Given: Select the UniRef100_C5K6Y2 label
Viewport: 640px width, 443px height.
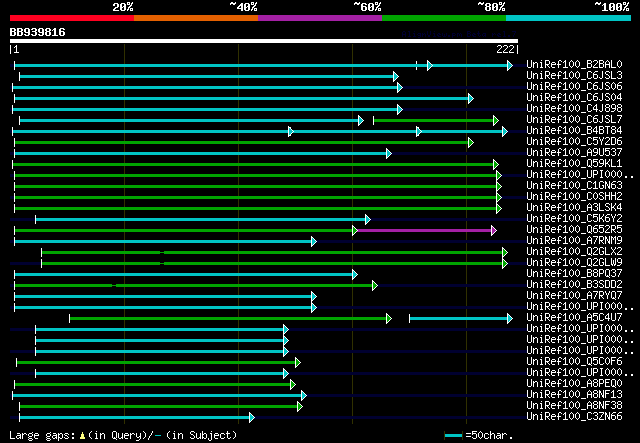Looking at the screenshot, I should [574, 219].
